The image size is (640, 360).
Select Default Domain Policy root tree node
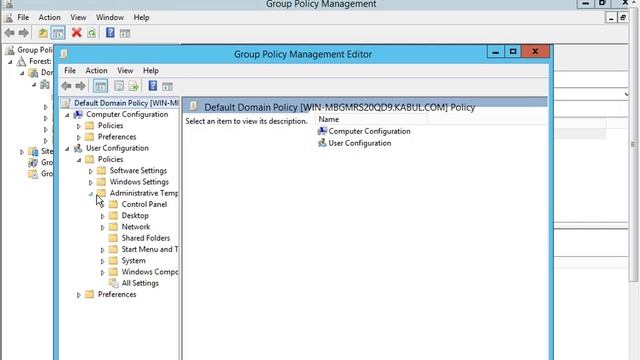tap(126, 103)
